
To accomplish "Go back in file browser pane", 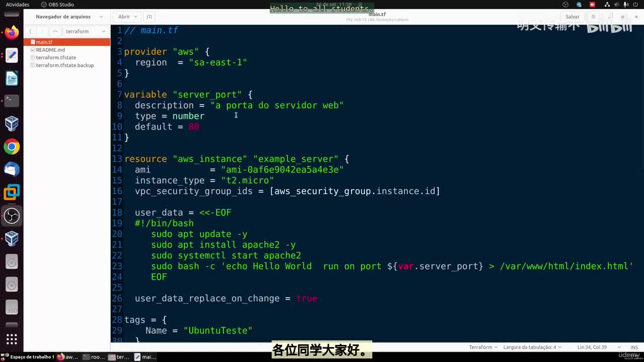I will pyautogui.click(x=30, y=31).
